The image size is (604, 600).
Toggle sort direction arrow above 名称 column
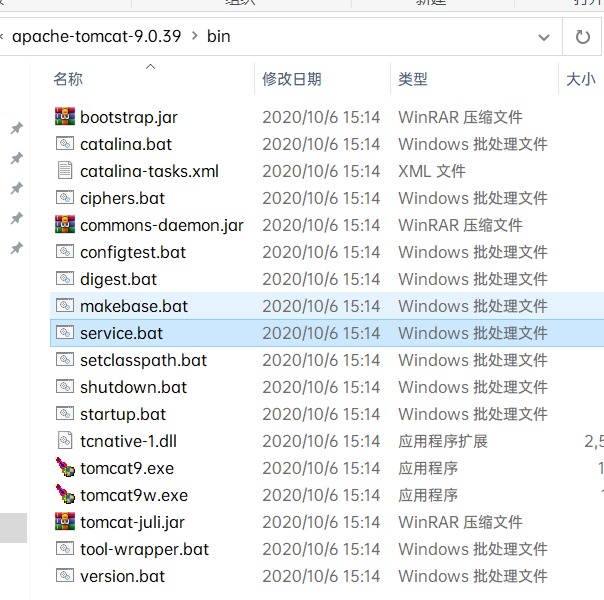[x=150, y=67]
